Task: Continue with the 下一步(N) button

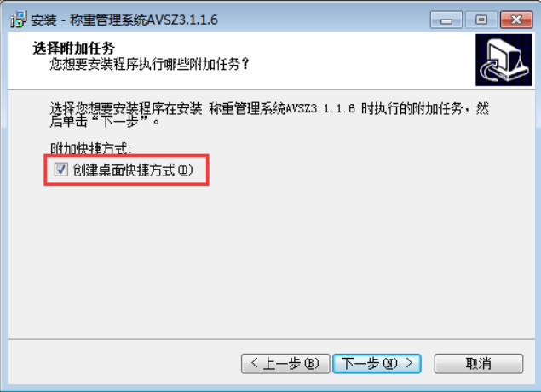Action: pos(377,363)
